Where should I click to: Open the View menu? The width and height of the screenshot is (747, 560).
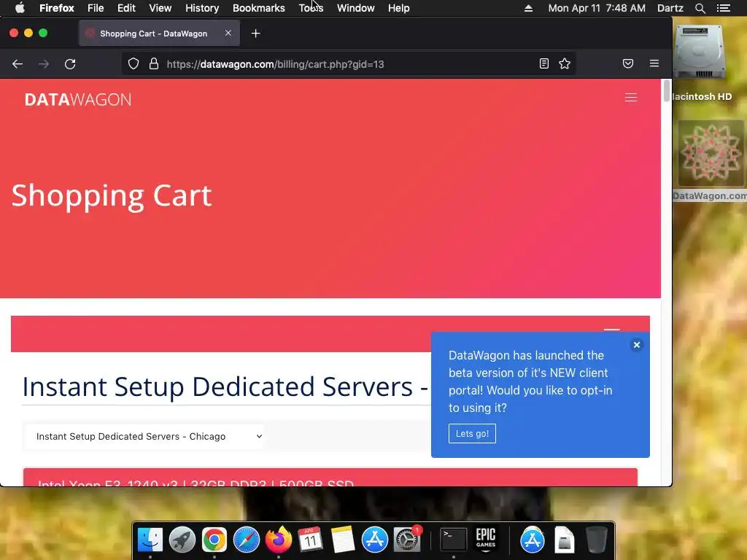[x=160, y=8]
